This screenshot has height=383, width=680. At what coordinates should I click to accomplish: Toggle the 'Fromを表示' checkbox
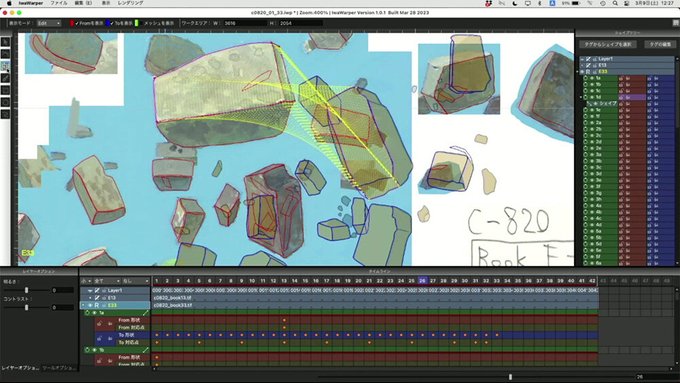tap(77, 23)
